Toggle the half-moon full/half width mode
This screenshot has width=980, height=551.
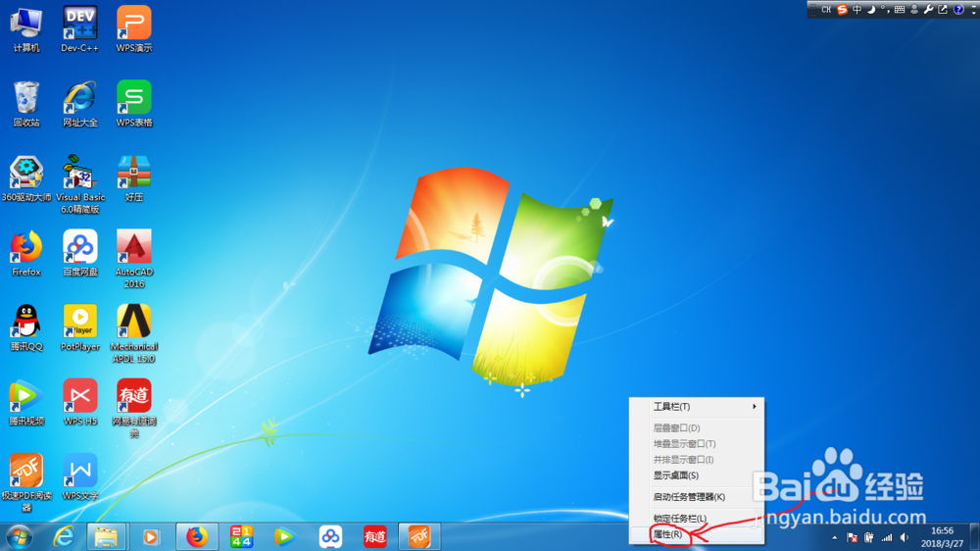[x=870, y=10]
